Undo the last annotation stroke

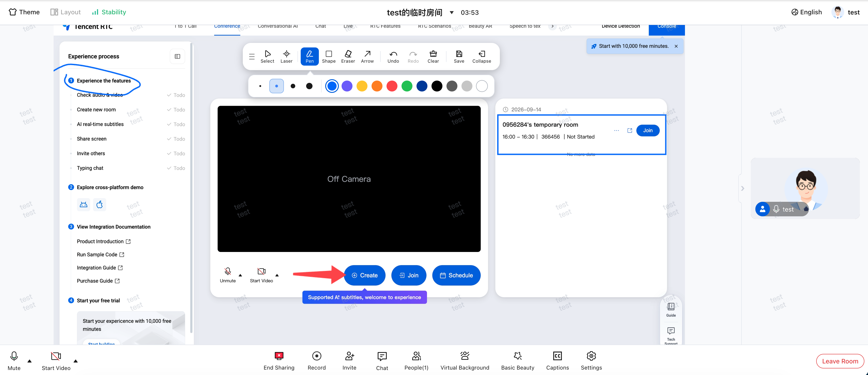click(x=393, y=56)
